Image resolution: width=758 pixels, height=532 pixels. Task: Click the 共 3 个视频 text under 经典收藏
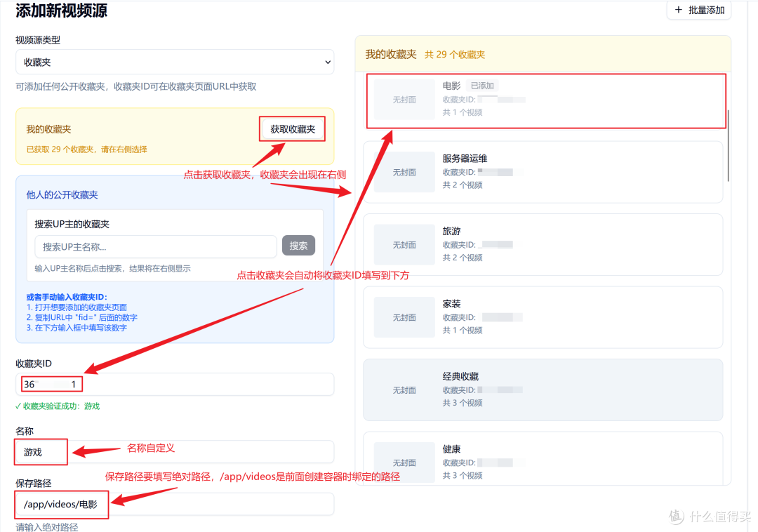pos(463,402)
